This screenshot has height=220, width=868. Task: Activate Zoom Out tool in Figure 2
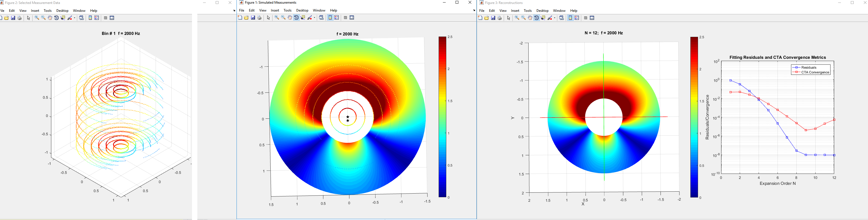click(43, 18)
